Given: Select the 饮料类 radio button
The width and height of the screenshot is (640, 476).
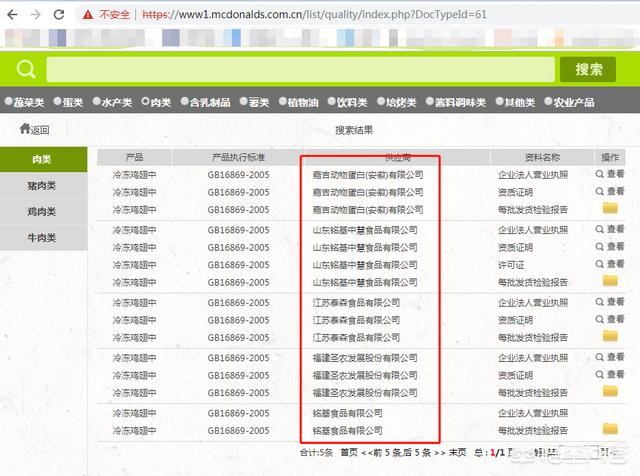Looking at the screenshot, I should 331,101.
